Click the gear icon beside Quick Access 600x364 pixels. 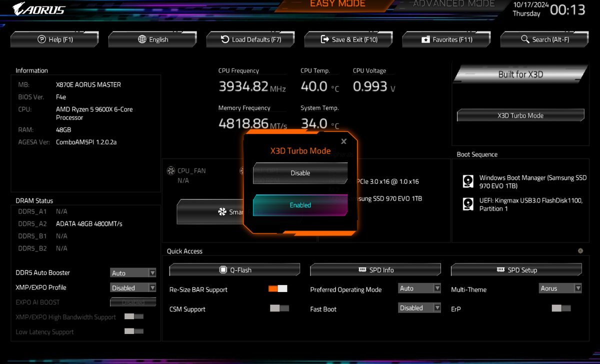coord(580,251)
